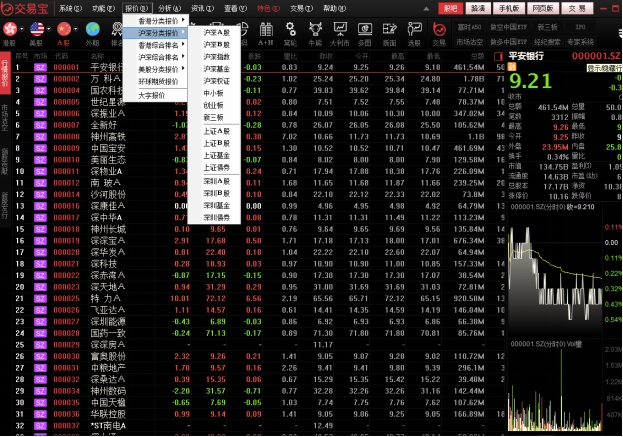Select the A股 China flag icon
Image resolution: width=623 pixels, height=437 pixels.
click(64, 29)
